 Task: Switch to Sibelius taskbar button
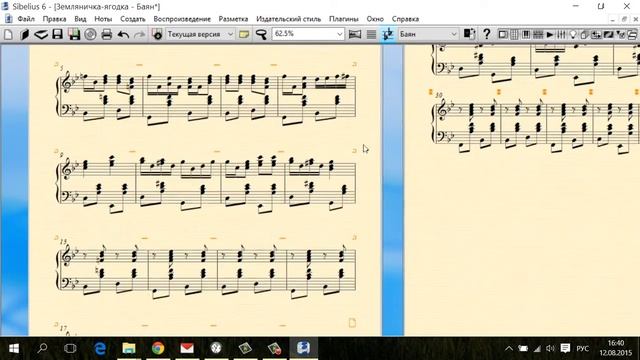pos(303,348)
